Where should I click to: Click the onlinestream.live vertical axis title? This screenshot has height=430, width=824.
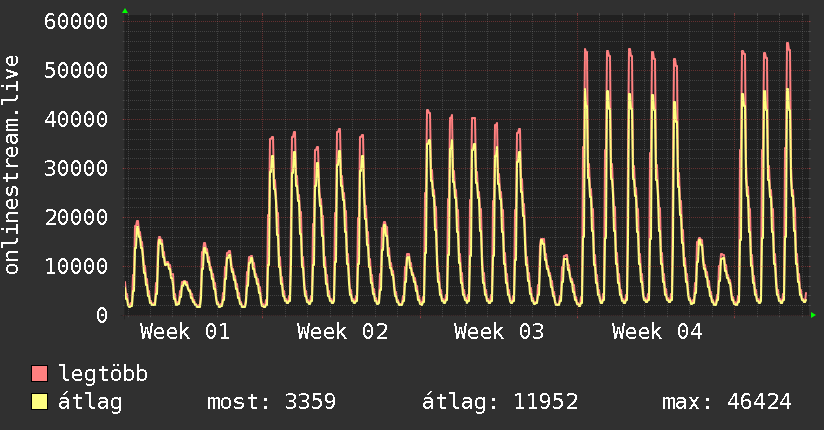pyautogui.click(x=13, y=165)
